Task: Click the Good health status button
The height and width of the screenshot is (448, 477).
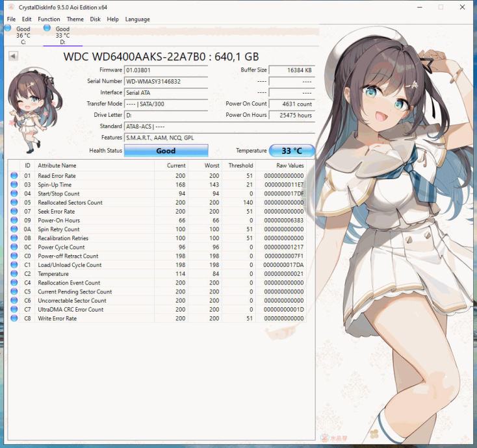Action: tap(166, 151)
